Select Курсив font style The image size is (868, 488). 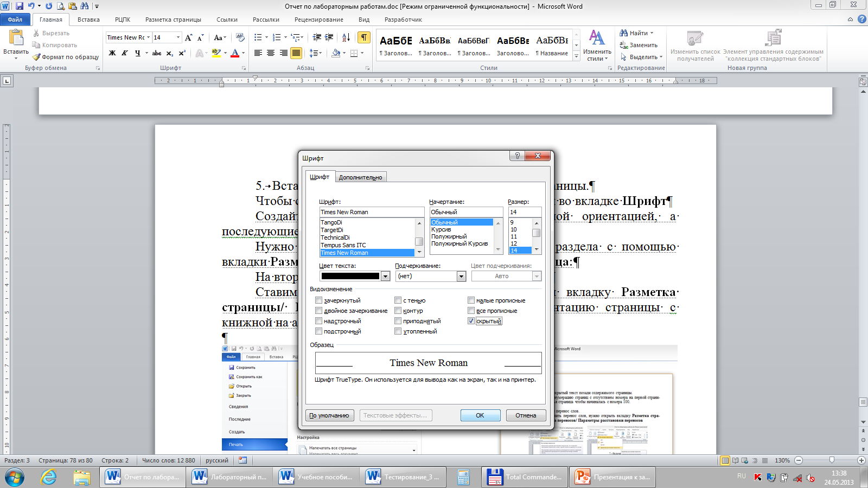(441, 229)
